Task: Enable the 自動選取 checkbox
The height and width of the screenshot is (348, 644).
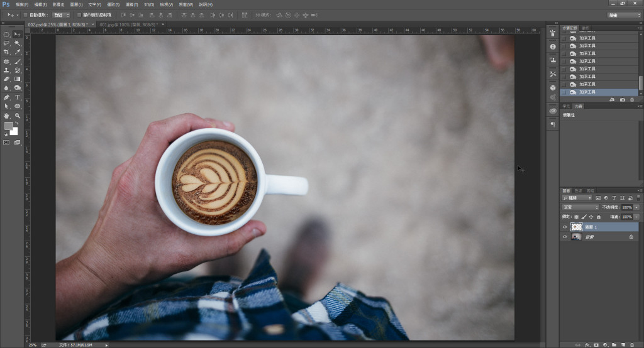Action: click(x=25, y=14)
